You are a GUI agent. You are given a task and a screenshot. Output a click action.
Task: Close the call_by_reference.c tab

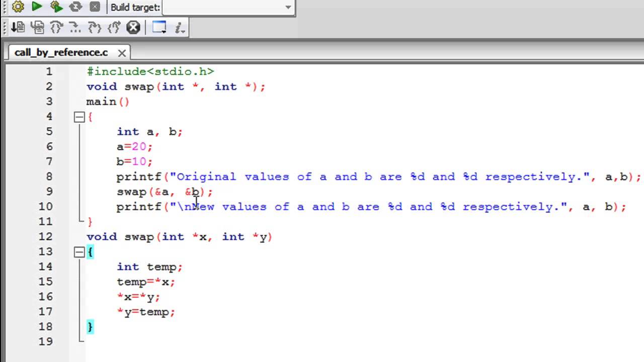click(x=122, y=53)
